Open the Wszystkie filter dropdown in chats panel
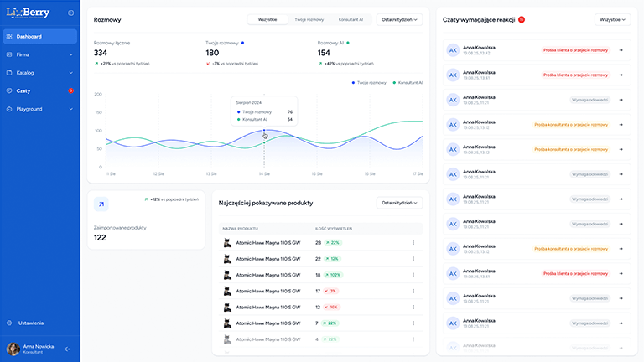644x362 pixels. point(612,18)
